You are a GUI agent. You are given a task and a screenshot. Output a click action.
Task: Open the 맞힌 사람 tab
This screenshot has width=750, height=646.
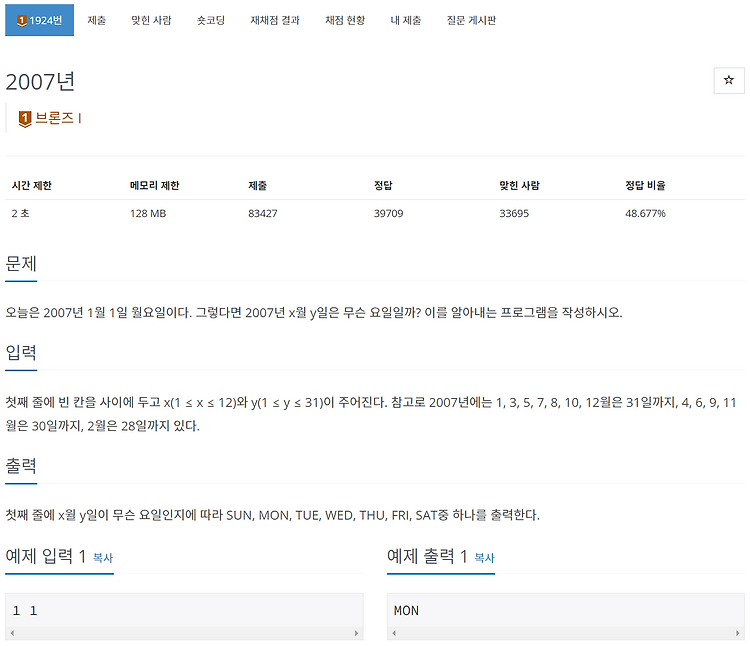point(151,20)
